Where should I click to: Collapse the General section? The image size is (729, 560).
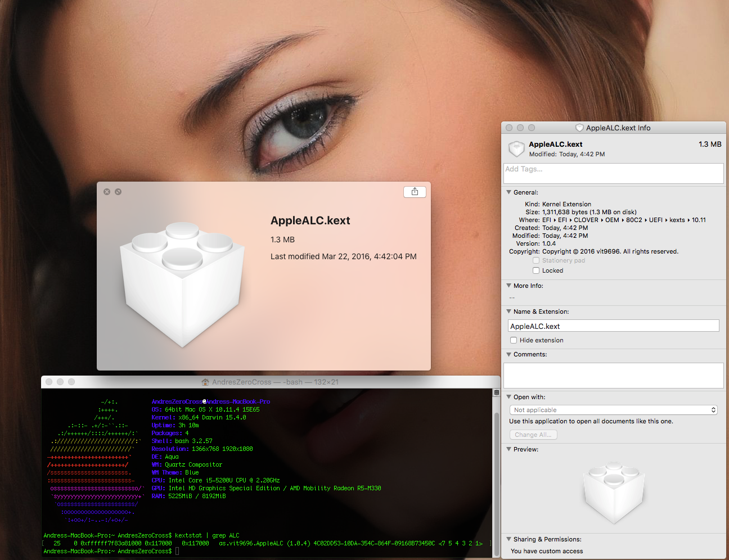(509, 192)
